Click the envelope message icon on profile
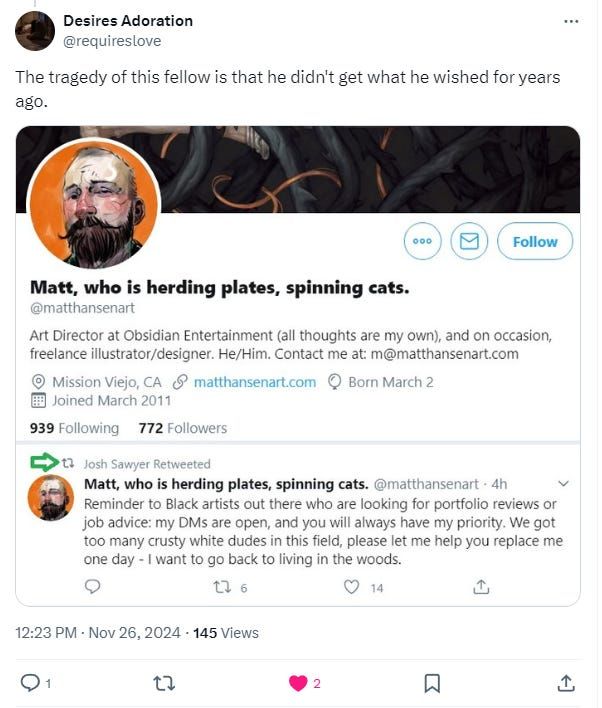The width and height of the screenshot is (602, 708). pyautogui.click(x=468, y=242)
